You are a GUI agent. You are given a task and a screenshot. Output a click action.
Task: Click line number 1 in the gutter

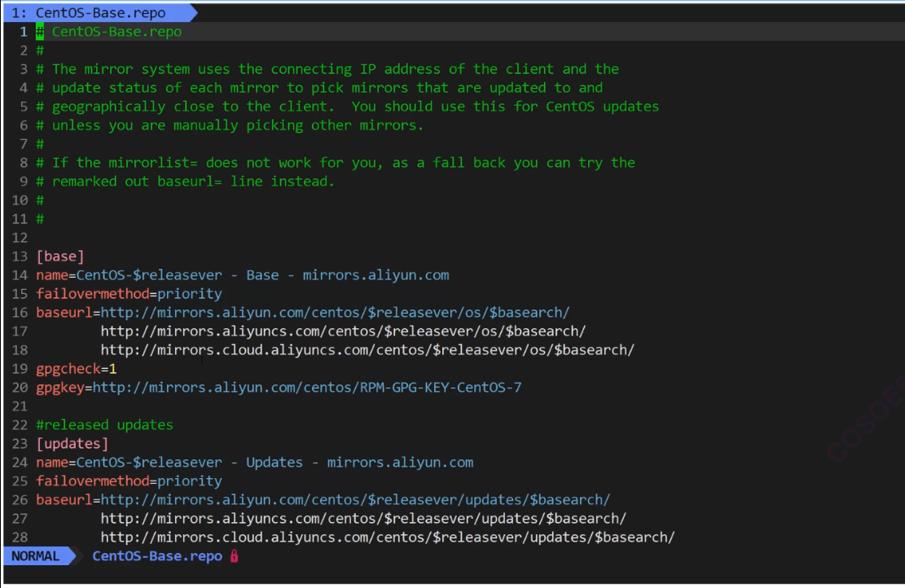24,32
